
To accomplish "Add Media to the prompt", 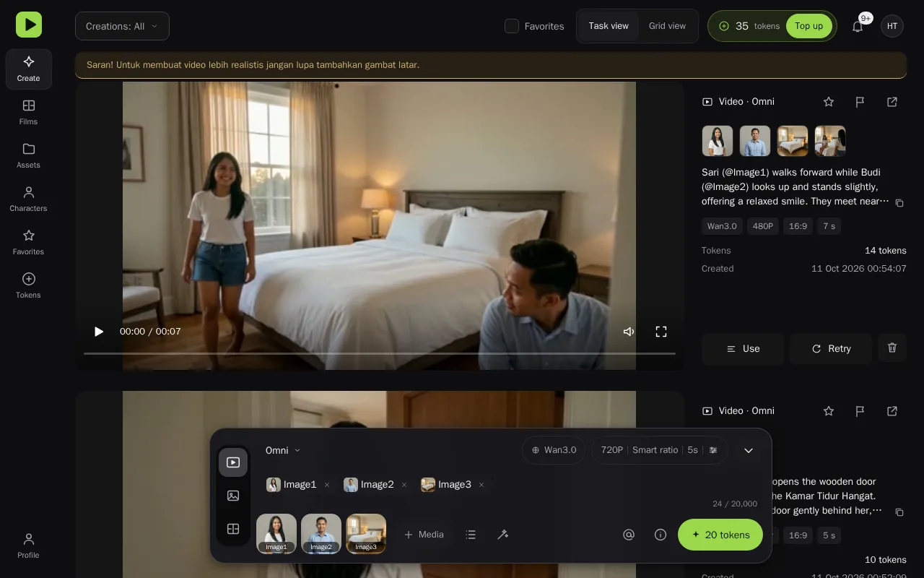I will 424,535.
